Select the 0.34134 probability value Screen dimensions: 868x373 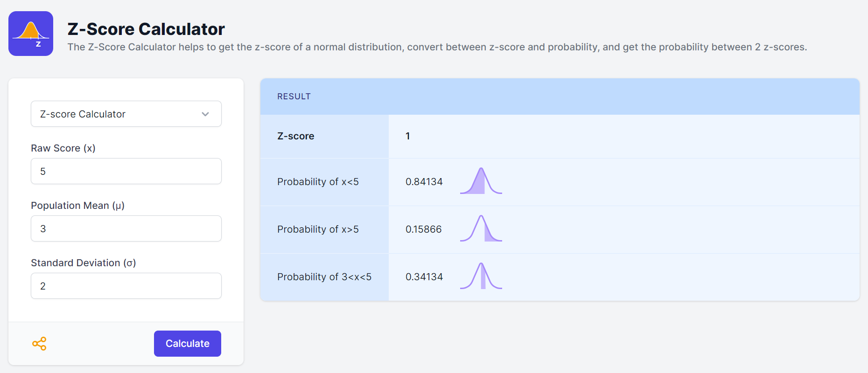(x=424, y=277)
